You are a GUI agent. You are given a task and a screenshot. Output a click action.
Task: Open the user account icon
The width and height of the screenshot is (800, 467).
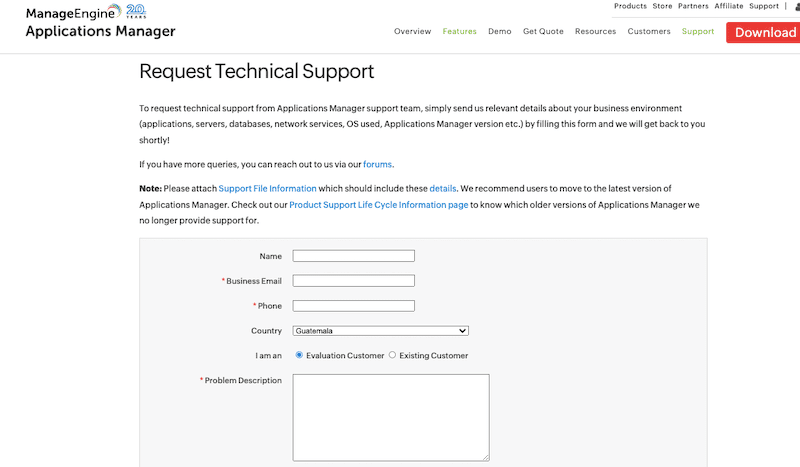pyautogui.click(x=797, y=6)
